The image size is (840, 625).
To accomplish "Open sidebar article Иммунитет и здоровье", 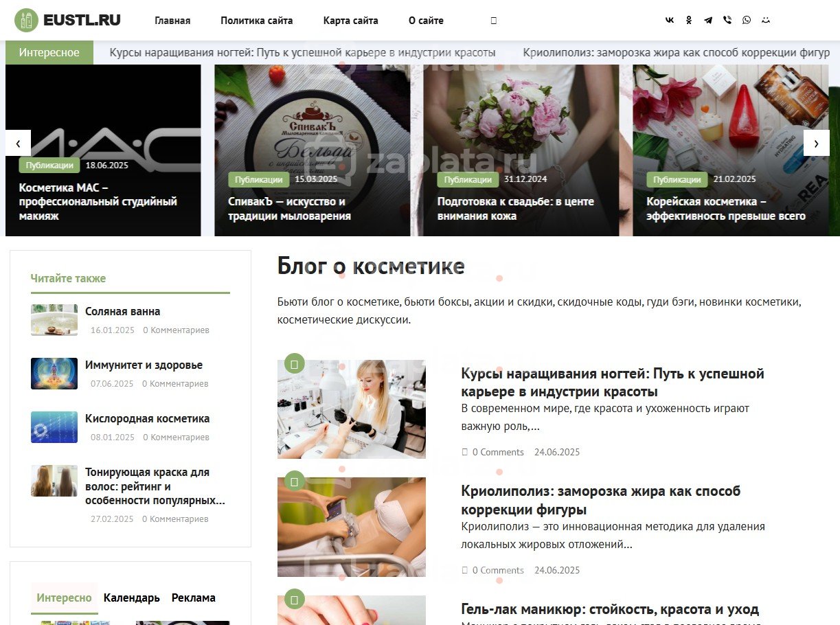I will click(x=144, y=365).
